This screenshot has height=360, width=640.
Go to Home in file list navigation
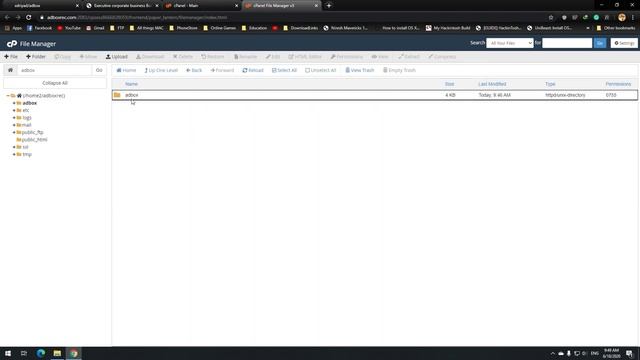(x=126, y=70)
